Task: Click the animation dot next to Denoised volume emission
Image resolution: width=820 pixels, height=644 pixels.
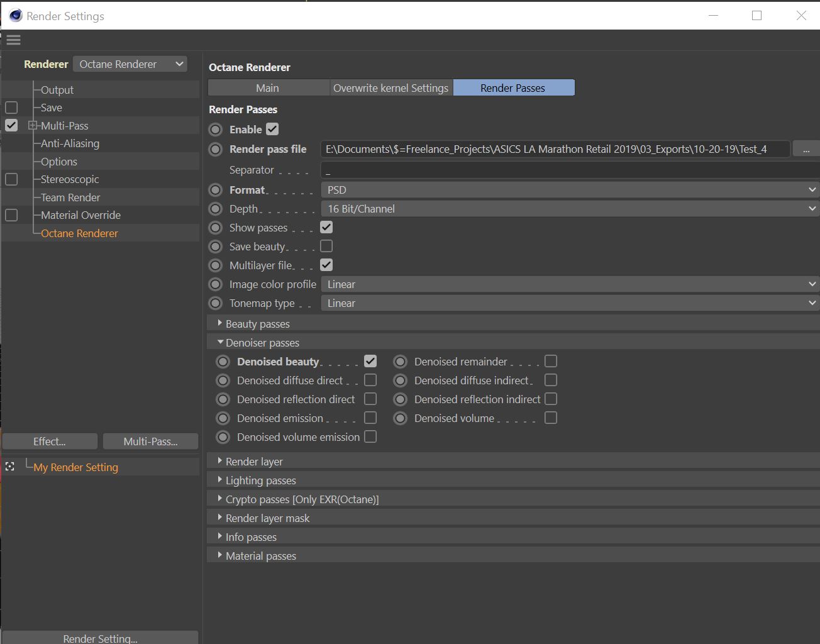Action: click(x=223, y=437)
